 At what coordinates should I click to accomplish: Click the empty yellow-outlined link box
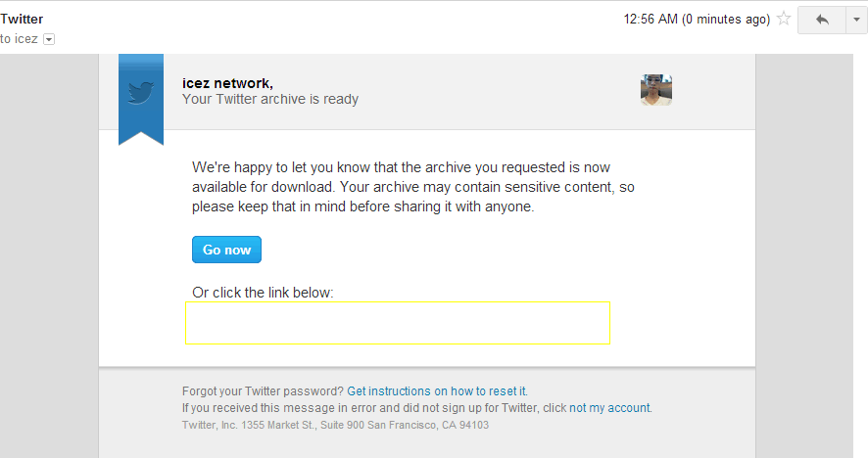pos(398,323)
